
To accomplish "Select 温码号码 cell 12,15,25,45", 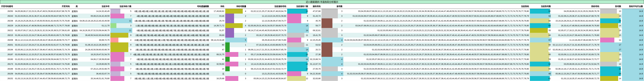I will click(315, 40).
